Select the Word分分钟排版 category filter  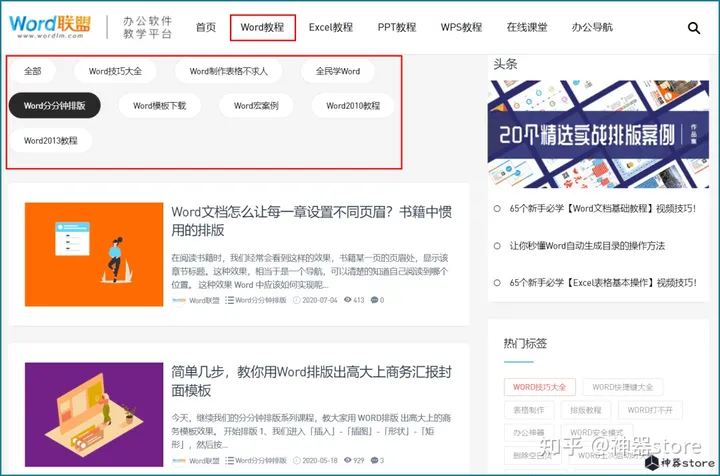pyautogui.click(x=55, y=105)
